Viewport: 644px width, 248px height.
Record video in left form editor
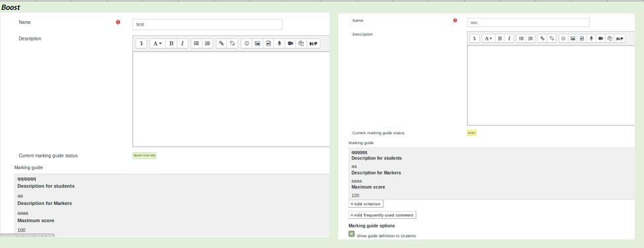click(x=291, y=44)
